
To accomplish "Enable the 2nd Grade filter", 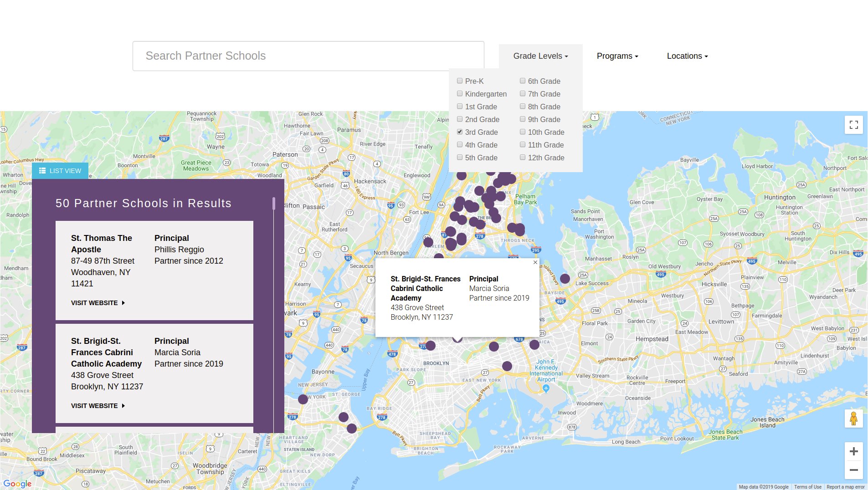I will 460,119.
